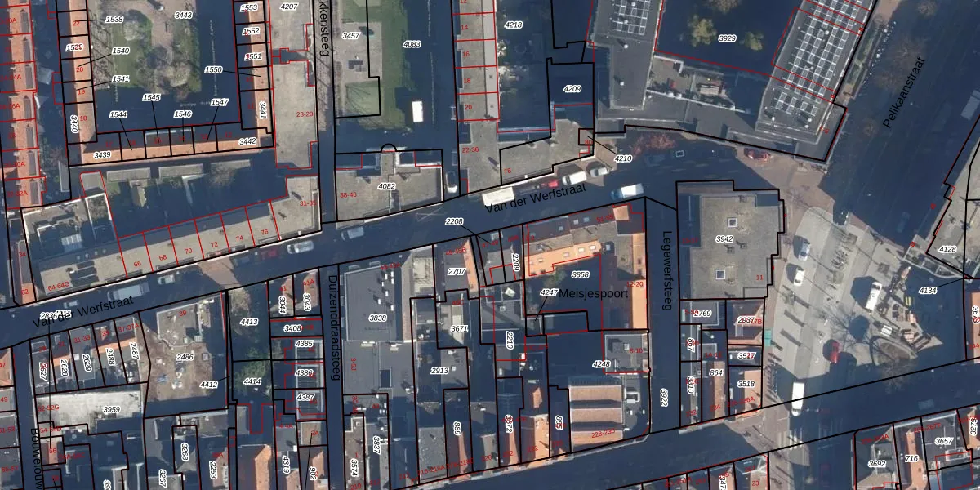Viewport: 980px width, 490px height.
Task: Click parcel number 3858
Action: (x=580, y=275)
